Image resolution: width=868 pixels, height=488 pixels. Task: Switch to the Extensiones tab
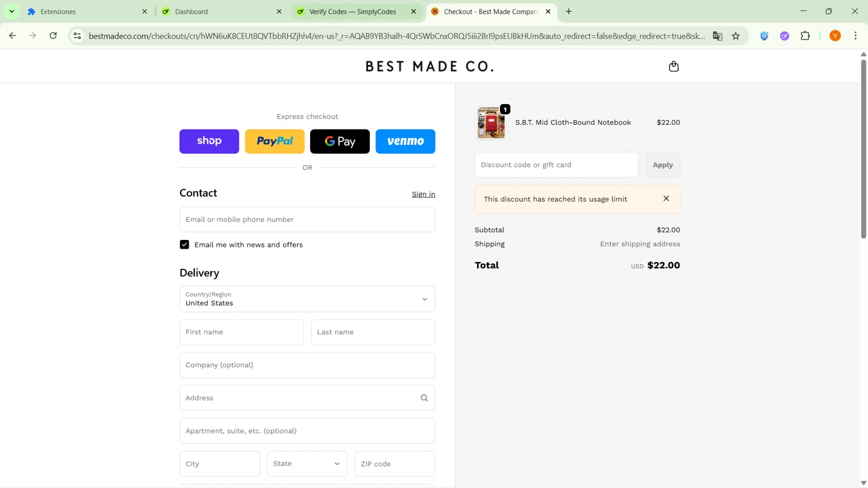87,12
